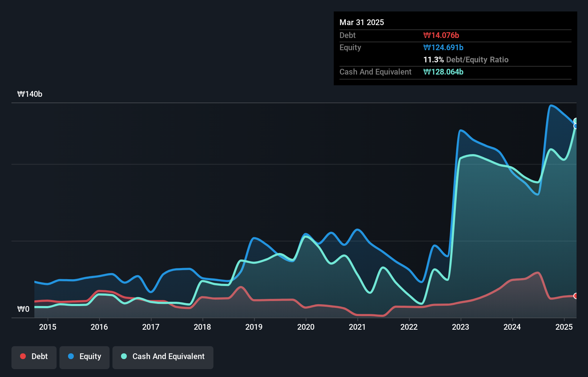Select the 2020 year label on x-axis
Image resolution: width=588 pixels, height=377 pixels.
pos(306,327)
